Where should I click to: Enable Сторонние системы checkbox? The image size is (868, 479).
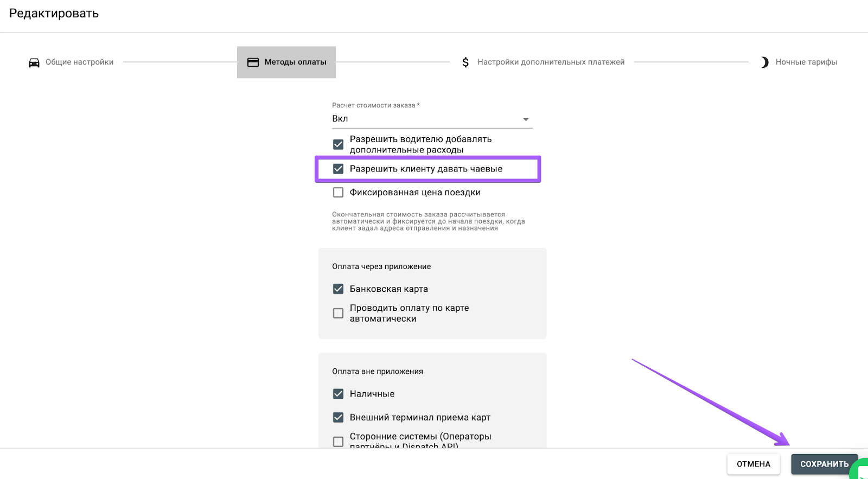point(338,442)
